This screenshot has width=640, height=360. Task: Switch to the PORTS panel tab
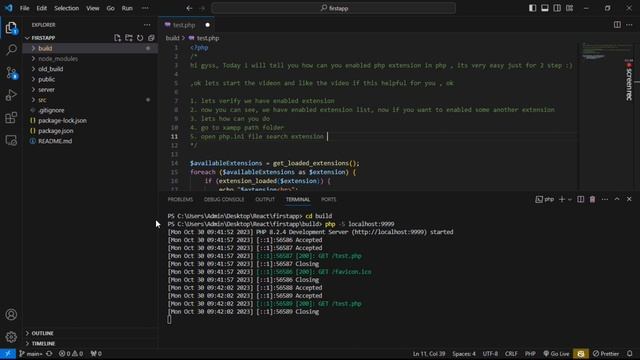tap(329, 200)
